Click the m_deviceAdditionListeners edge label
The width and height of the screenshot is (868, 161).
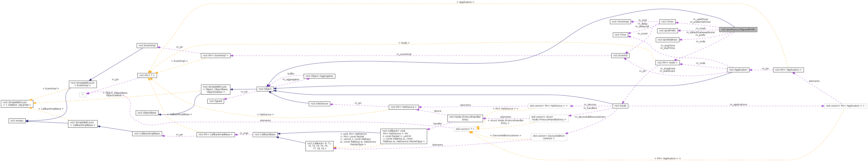pyautogui.click(x=590, y=117)
